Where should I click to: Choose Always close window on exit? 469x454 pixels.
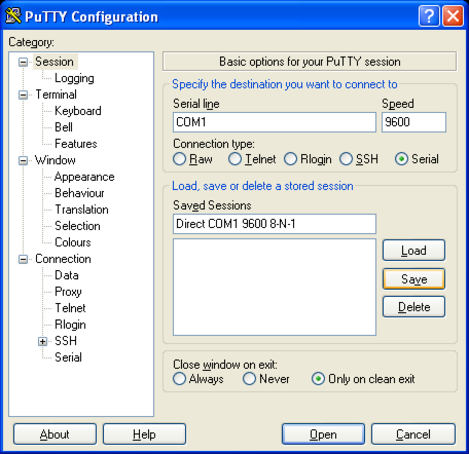pos(179,379)
